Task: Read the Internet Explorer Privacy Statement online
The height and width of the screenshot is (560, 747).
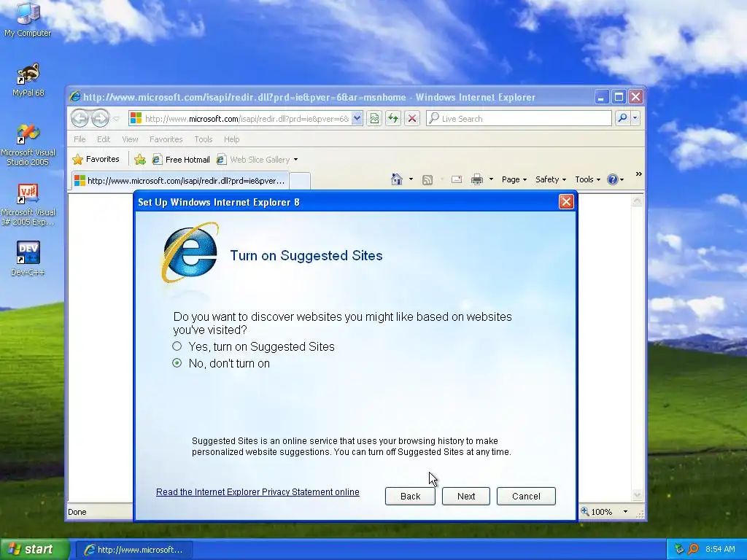Action: (x=258, y=492)
